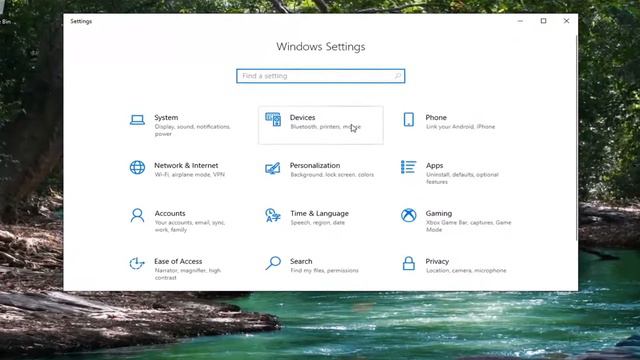The width and height of the screenshot is (640, 360).
Task: Open the Accounts person icon
Action: click(137, 215)
